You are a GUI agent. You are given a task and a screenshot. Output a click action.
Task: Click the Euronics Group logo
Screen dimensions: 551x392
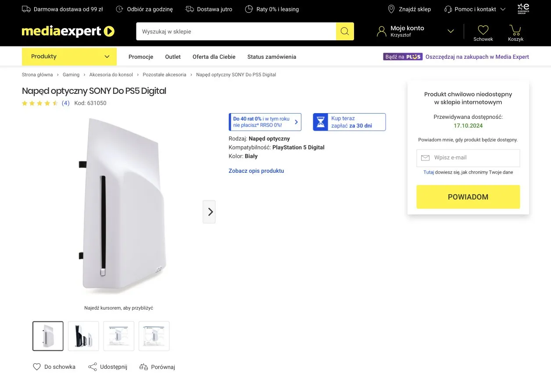coord(523,8)
